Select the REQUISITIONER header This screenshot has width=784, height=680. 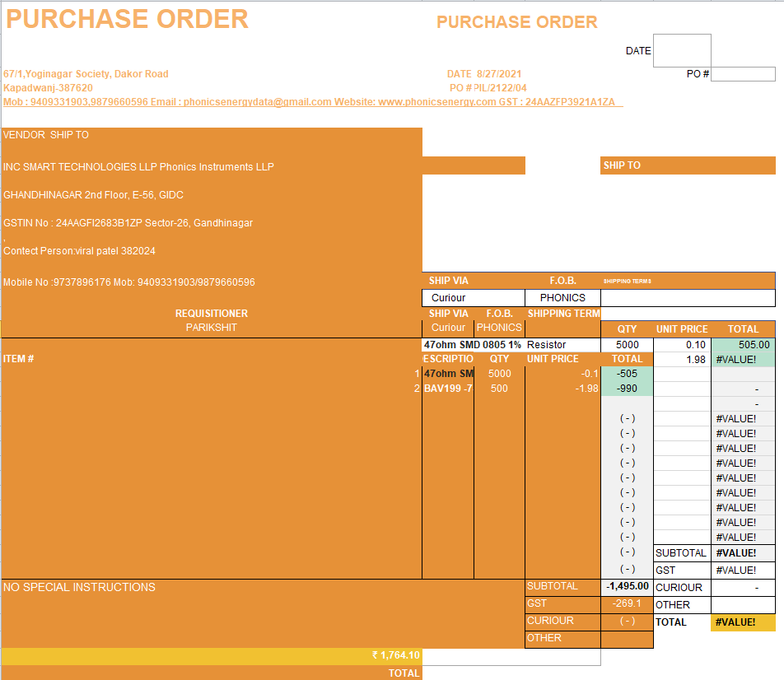click(x=212, y=314)
